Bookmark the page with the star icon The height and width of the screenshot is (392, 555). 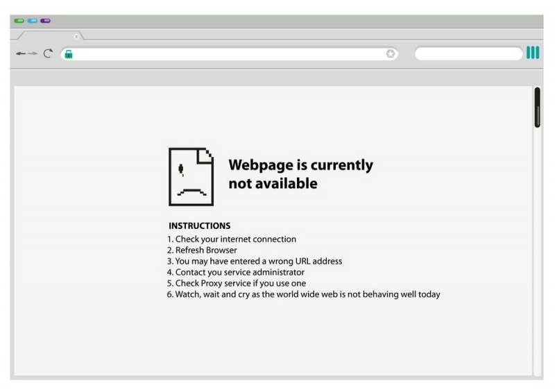(391, 53)
